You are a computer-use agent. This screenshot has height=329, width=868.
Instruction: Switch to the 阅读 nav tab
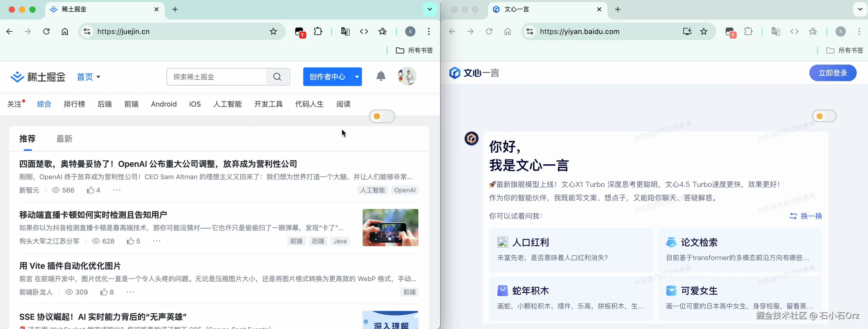(x=344, y=104)
